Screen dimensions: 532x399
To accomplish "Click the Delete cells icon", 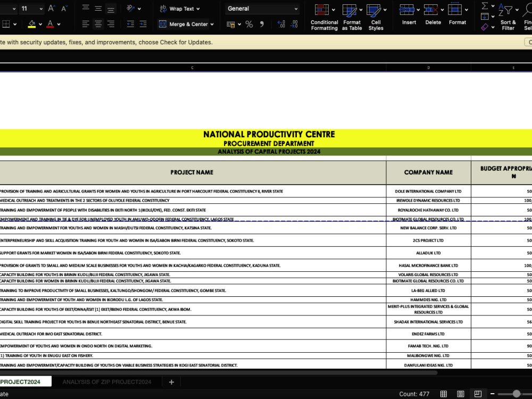I will click(x=431, y=10).
